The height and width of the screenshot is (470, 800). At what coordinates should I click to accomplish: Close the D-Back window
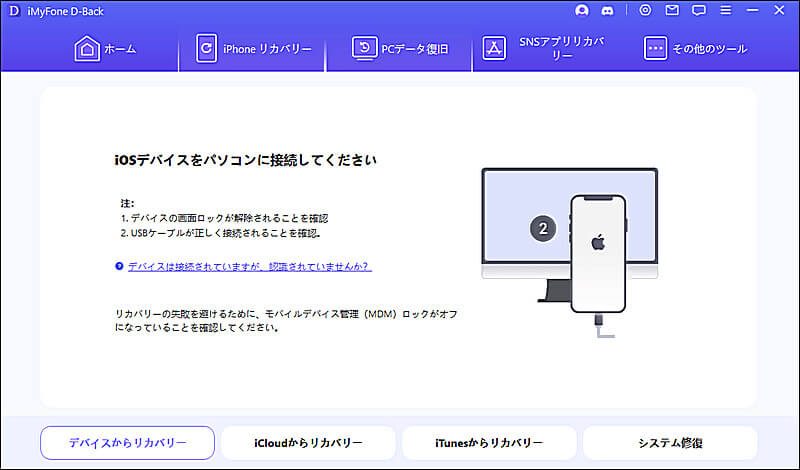click(779, 10)
